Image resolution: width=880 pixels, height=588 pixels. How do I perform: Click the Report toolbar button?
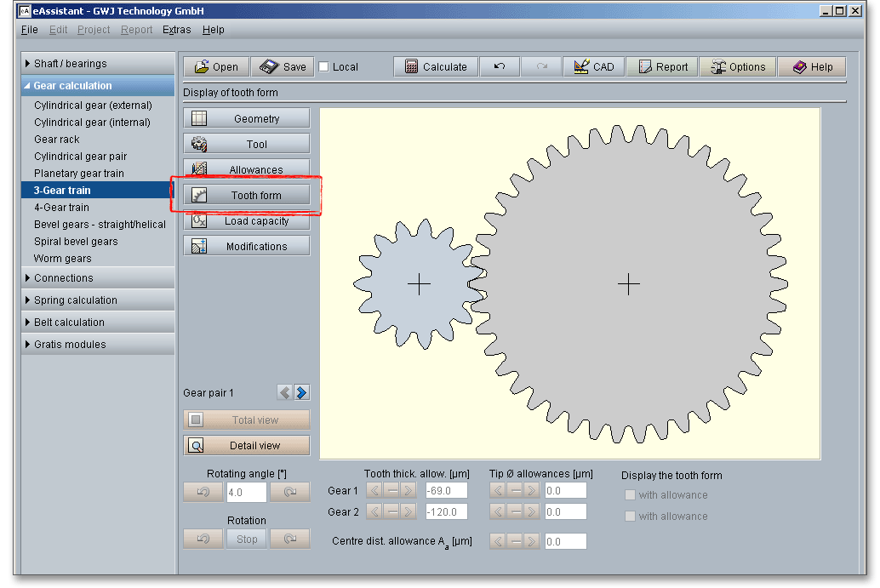pos(662,67)
